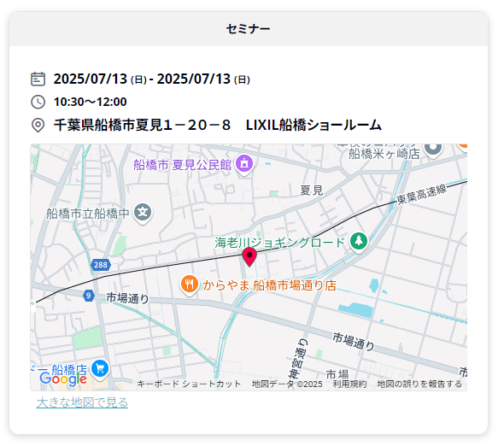
Task: Click the 船橋市 夏見公民館 text label
Action: 183,165
